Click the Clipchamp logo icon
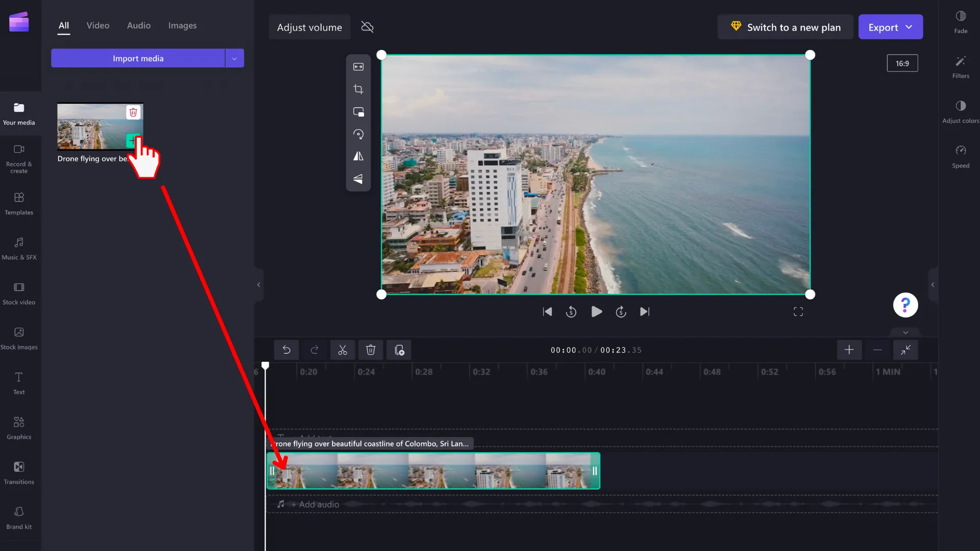Image resolution: width=980 pixels, height=551 pixels. (x=19, y=22)
